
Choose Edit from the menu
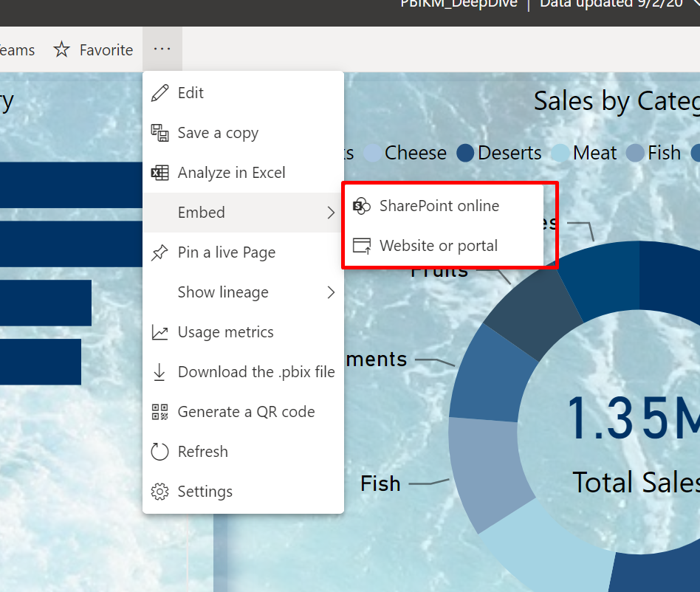[x=244, y=93]
